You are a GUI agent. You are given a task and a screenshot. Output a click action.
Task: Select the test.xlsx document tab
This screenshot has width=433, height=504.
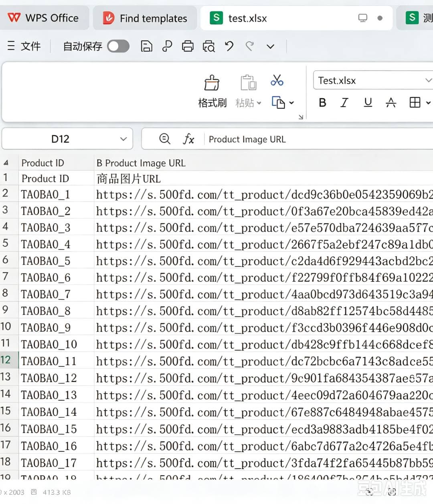tap(296, 18)
